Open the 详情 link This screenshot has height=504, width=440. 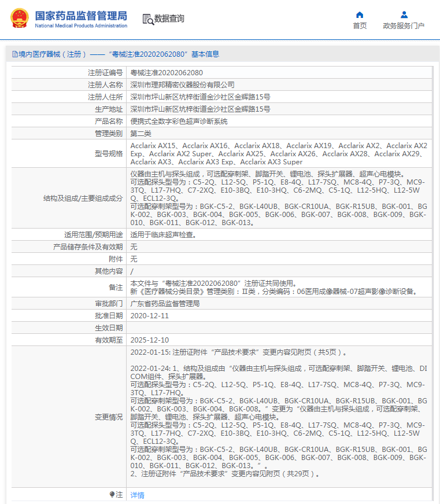coord(137,495)
